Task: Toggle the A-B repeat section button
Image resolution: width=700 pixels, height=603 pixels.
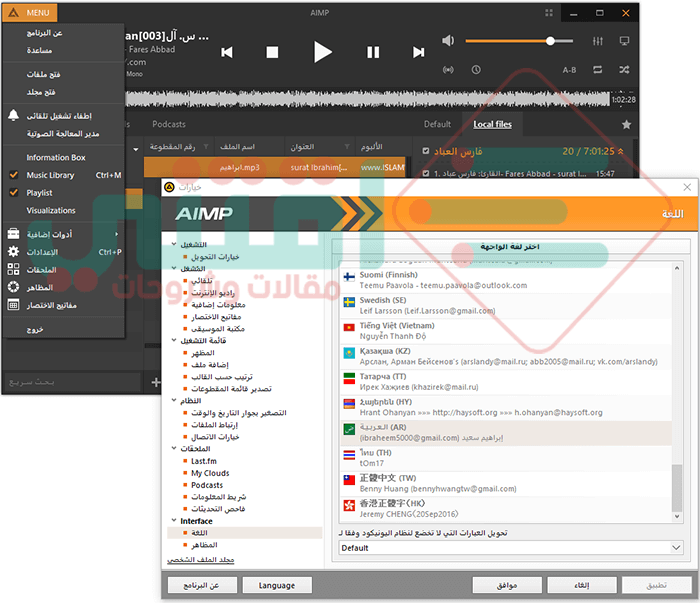Action: (569, 70)
